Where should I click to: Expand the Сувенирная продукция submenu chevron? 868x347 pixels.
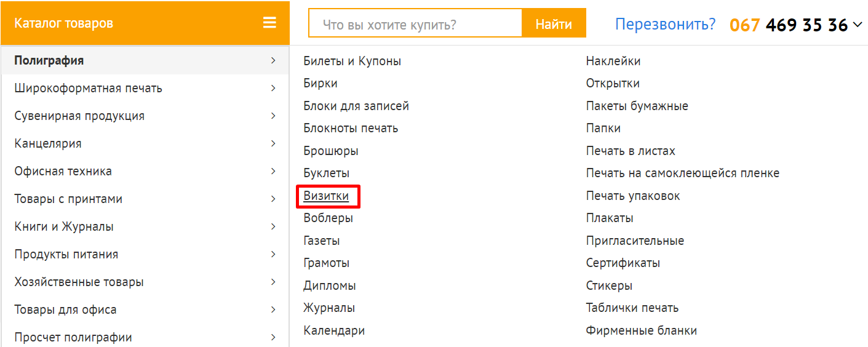coord(273,116)
